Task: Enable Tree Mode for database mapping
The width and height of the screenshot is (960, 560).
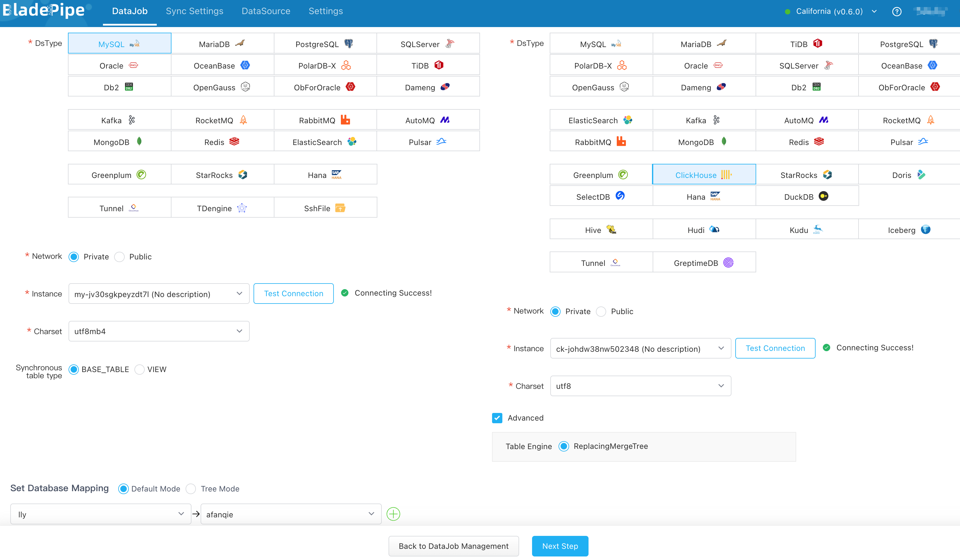Action: [191, 489]
